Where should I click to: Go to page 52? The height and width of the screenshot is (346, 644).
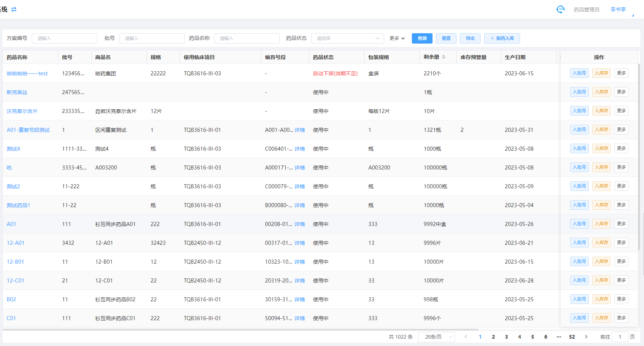[572, 337]
